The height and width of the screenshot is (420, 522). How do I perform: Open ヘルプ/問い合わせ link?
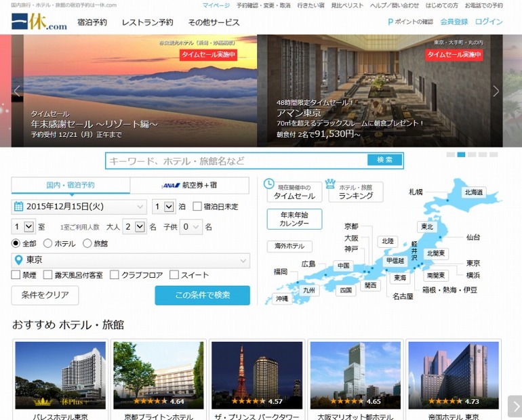[x=395, y=5]
